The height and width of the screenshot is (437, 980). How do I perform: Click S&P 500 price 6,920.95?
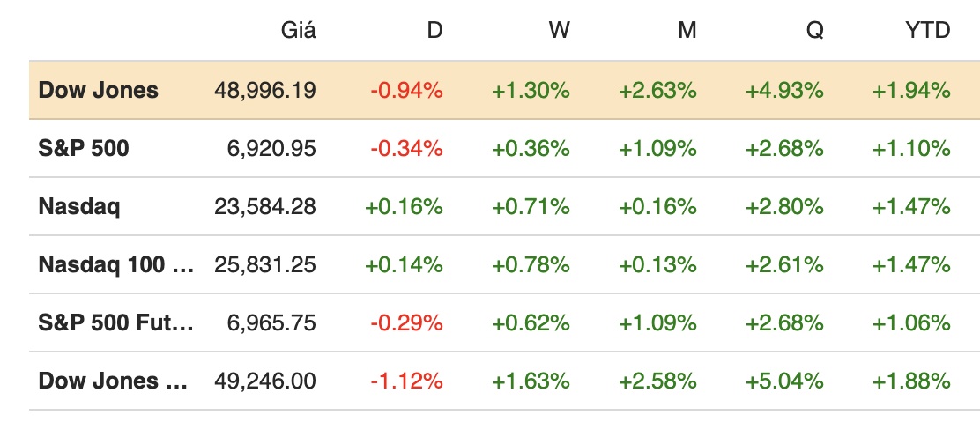coord(271,148)
